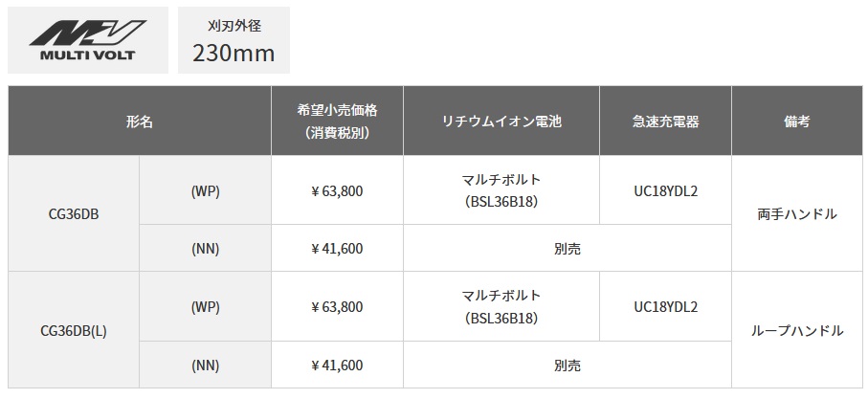Select the CG36DB model cell
This screenshot has width=868, height=399.
coord(74,213)
